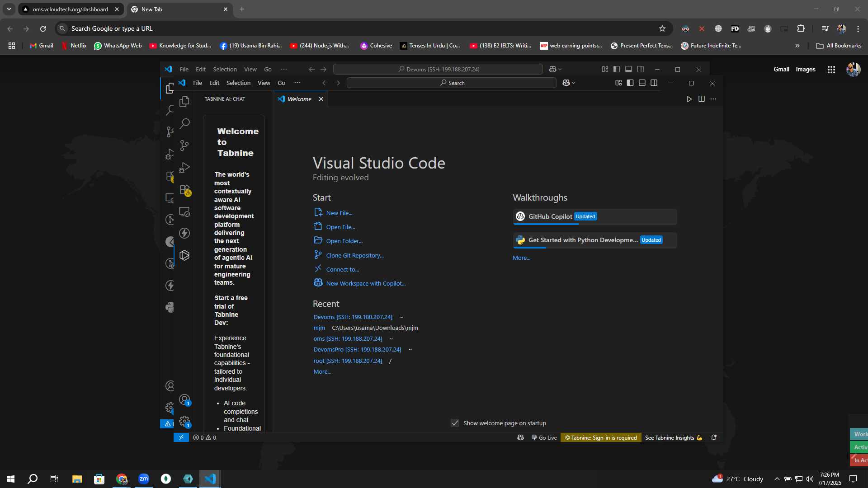868x488 pixels.
Task: Click the front VS Code Search command box
Action: 451,83
